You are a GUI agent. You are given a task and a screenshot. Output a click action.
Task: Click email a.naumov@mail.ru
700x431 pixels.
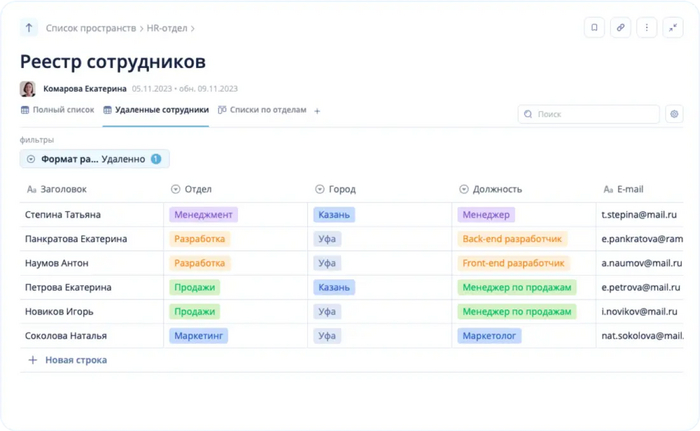642,263
